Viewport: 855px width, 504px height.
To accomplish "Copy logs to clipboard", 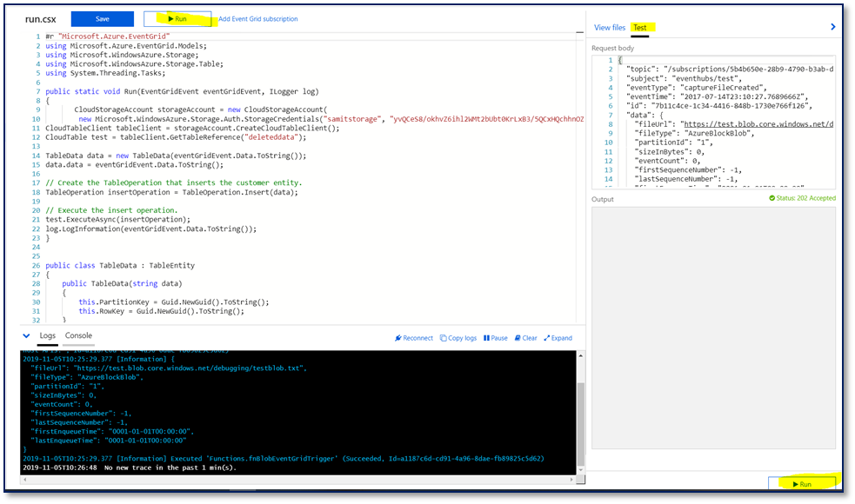I will [458, 338].
